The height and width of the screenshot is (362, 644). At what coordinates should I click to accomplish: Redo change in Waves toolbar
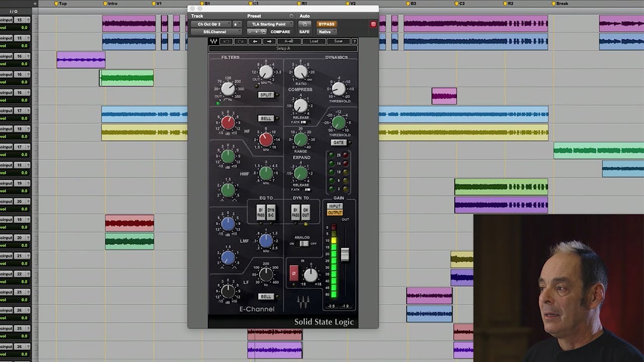(x=240, y=41)
